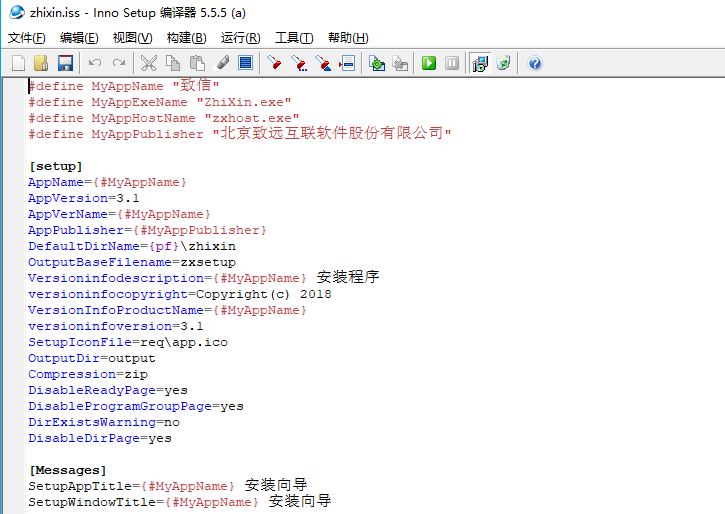The image size is (725, 514).
Task: Create a new script with the New icon
Action: [x=18, y=63]
